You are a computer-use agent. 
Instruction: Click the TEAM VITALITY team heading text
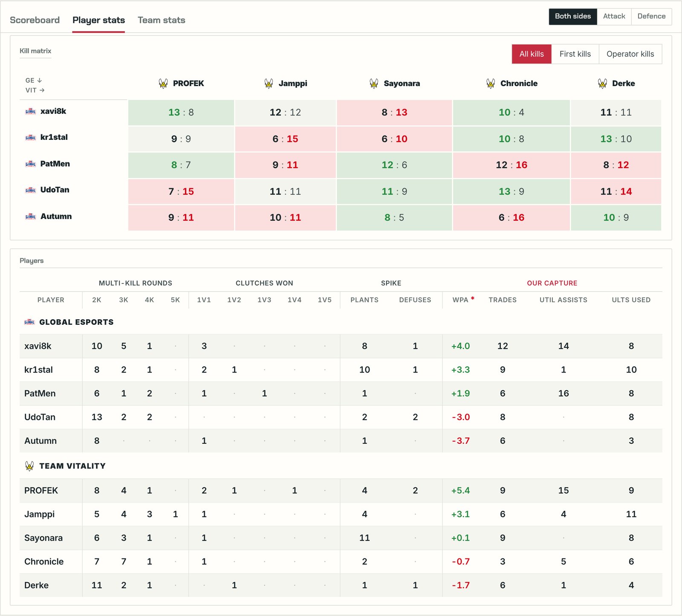click(72, 466)
